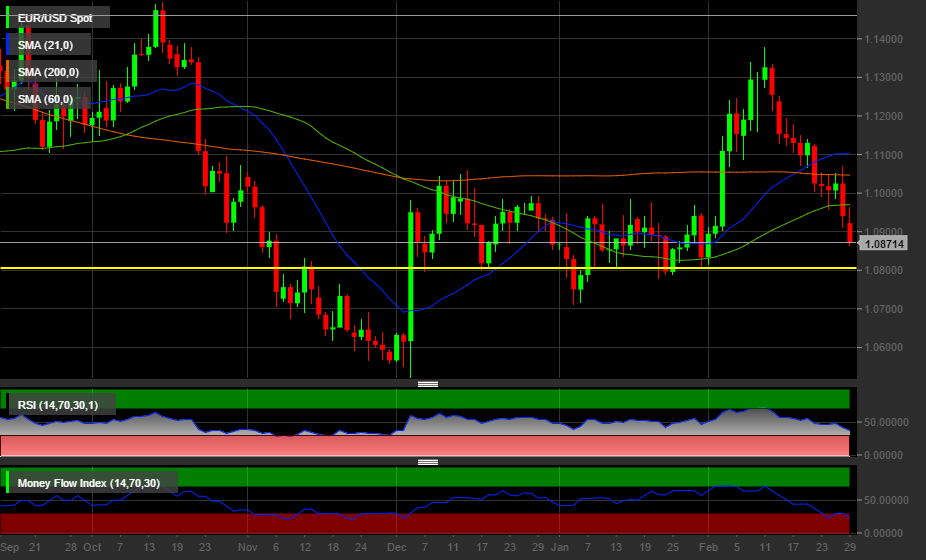The height and width of the screenshot is (560, 926).
Task: Click the Dec label on the date axis
Action: 396,547
